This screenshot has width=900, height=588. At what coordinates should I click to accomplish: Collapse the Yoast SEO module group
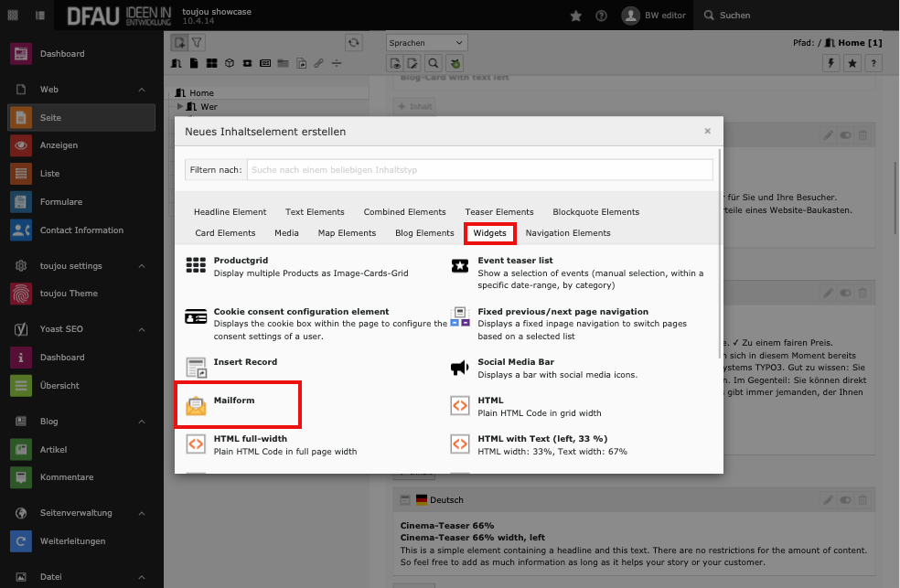[x=142, y=329]
